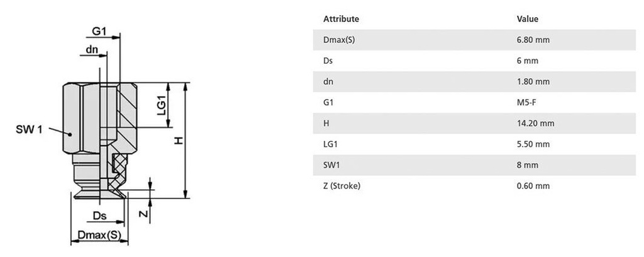The image size is (644, 257).
Task: Click the 8 mm value cell
Action: [x=527, y=165]
